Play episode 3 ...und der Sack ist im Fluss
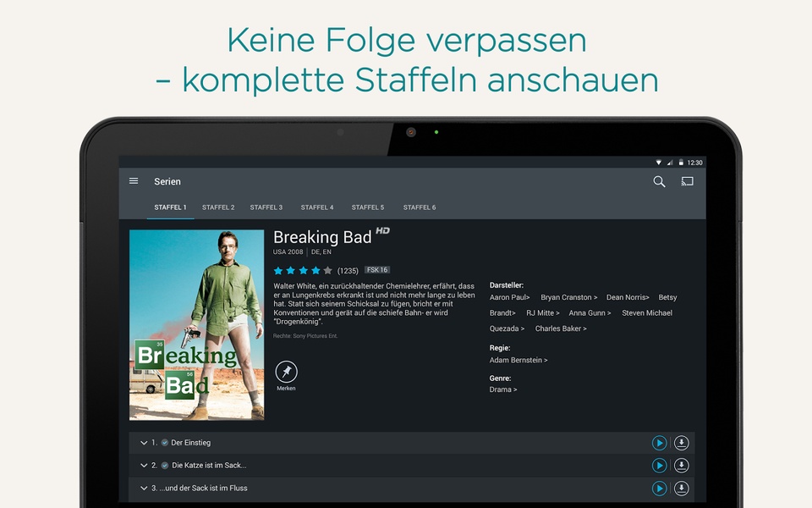 tap(659, 489)
